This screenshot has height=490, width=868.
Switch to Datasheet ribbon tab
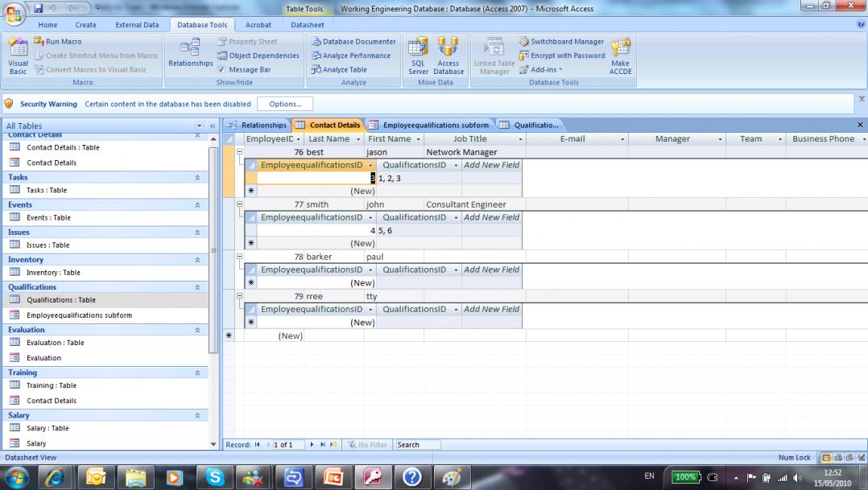(308, 25)
